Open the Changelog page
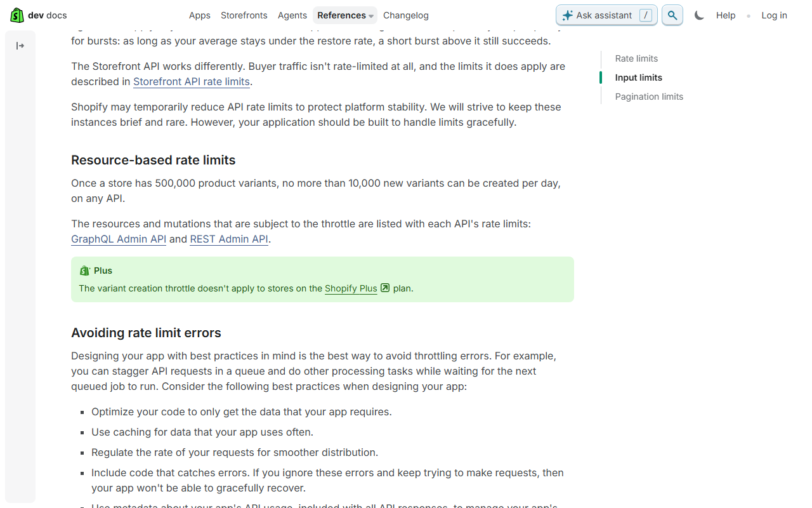The width and height of the screenshot is (812, 508). (x=406, y=15)
